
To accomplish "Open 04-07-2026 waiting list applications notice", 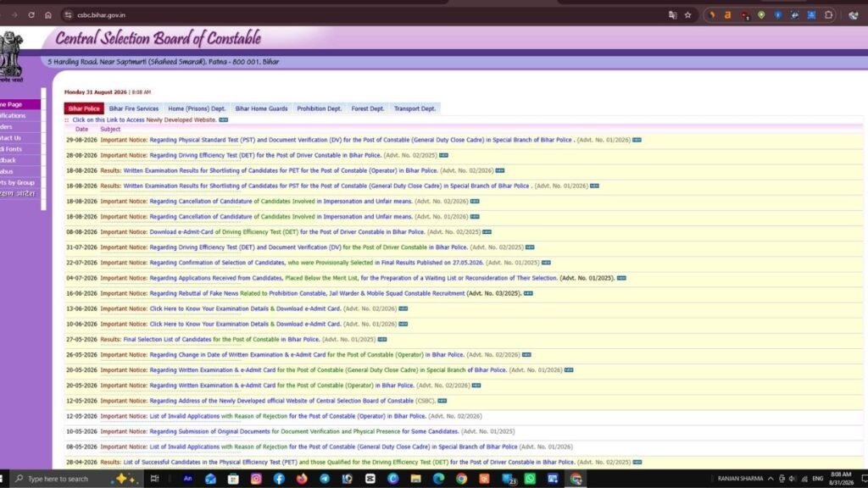I will point(353,278).
